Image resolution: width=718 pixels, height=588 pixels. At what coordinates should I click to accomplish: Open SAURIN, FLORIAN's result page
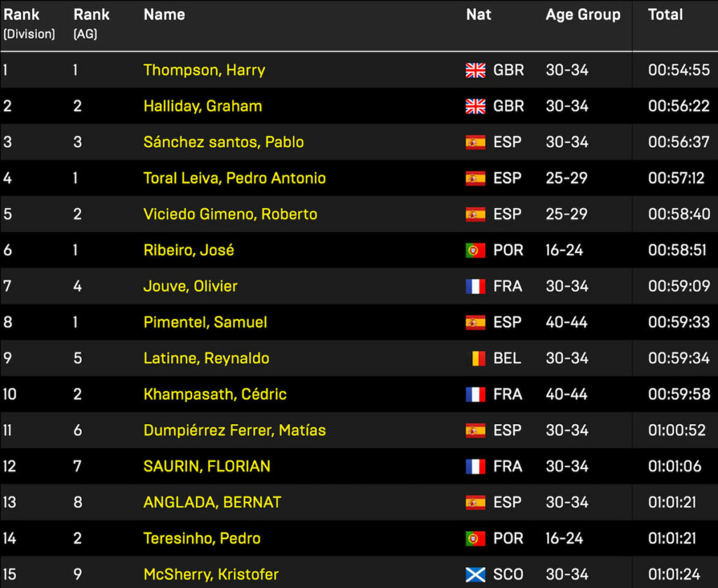coord(207,467)
